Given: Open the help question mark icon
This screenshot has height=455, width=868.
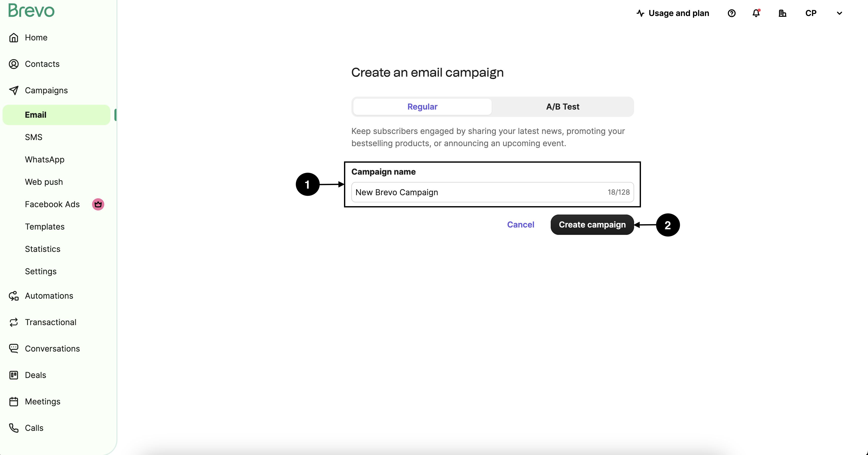Looking at the screenshot, I should point(731,13).
